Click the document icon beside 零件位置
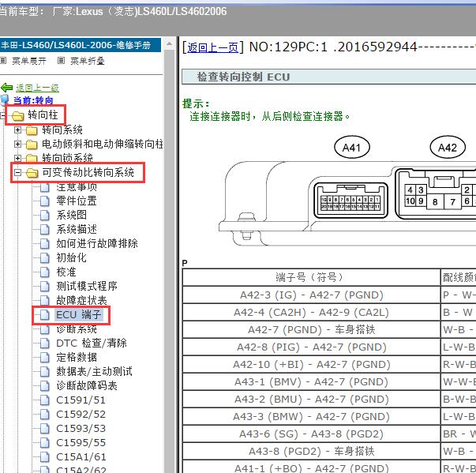This screenshot has height=473, width=476. pyautogui.click(x=45, y=201)
